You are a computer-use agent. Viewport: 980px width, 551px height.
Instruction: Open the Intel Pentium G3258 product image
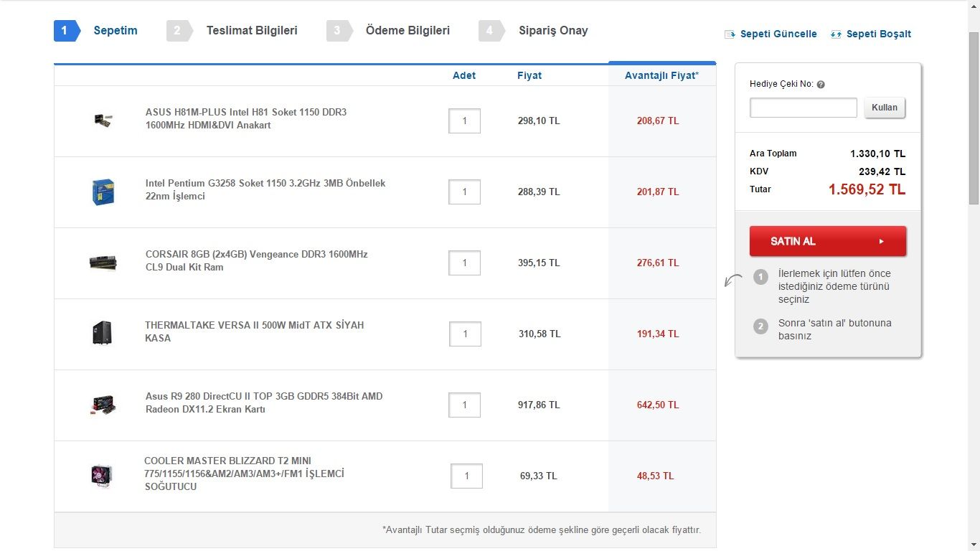coord(103,192)
